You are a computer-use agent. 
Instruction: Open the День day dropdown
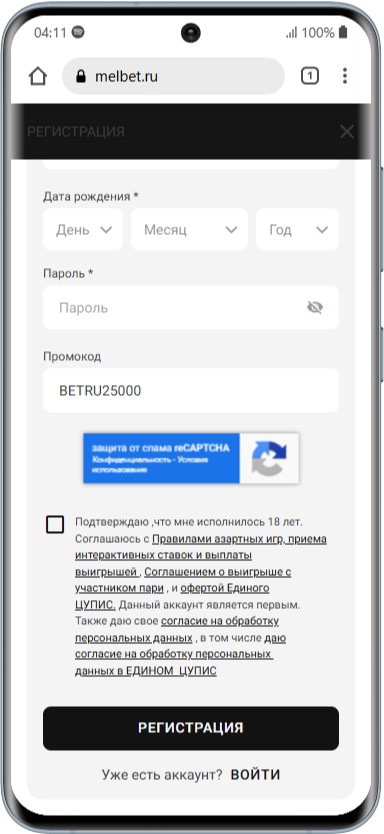pos(83,229)
